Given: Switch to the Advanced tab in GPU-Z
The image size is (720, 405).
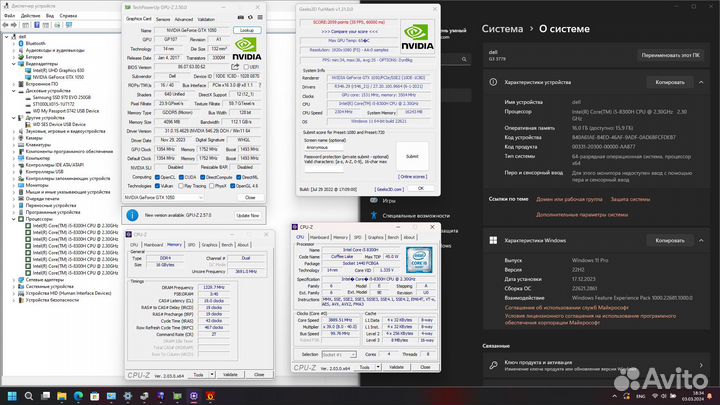Looking at the screenshot, I should tap(184, 19).
